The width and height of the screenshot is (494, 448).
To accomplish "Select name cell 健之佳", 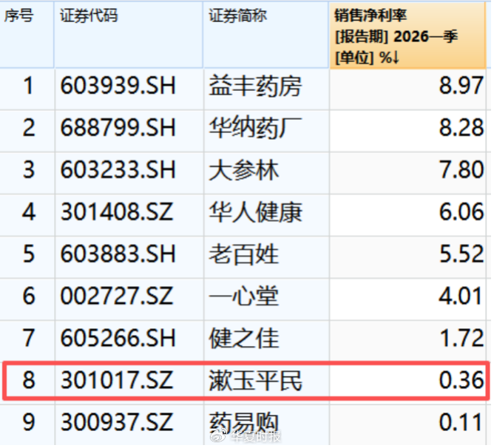I will pyautogui.click(x=266, y=342).
